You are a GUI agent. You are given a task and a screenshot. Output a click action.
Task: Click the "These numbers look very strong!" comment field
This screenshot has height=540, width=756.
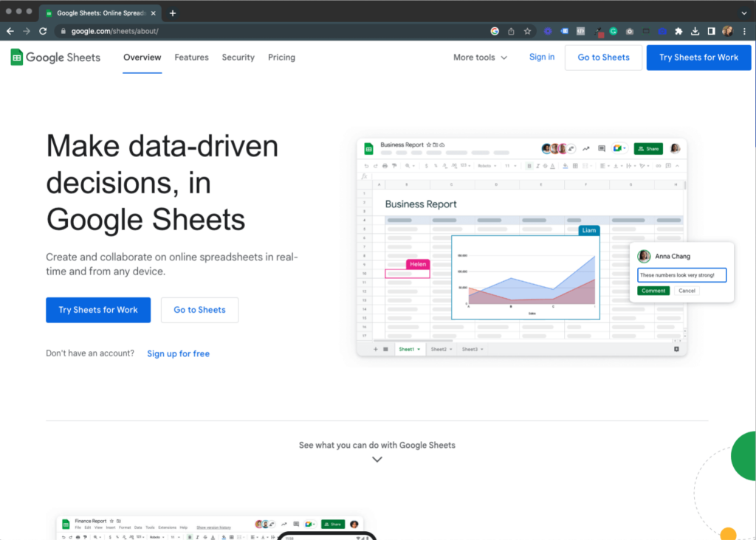[681, 275]
